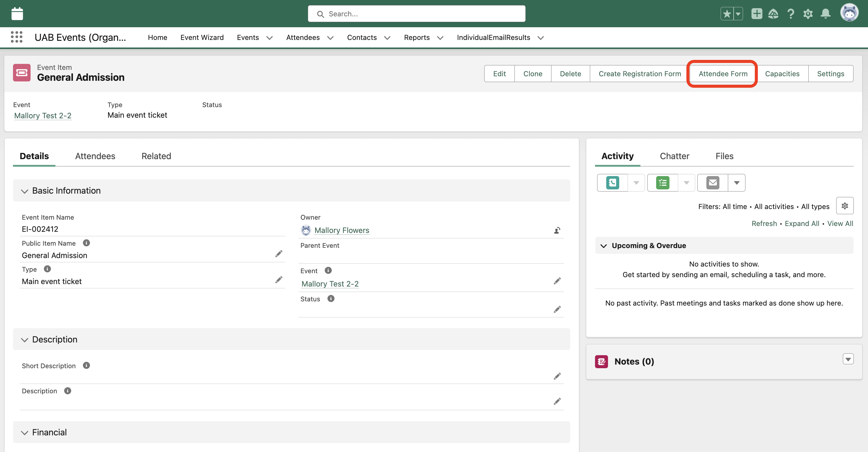
Task: Open the Setup gear icon
Action: [808, 14]
